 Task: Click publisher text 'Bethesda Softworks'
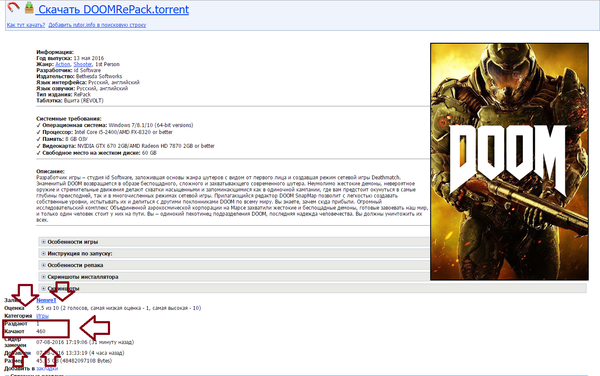pyautogui.click(x=99, y=77)
